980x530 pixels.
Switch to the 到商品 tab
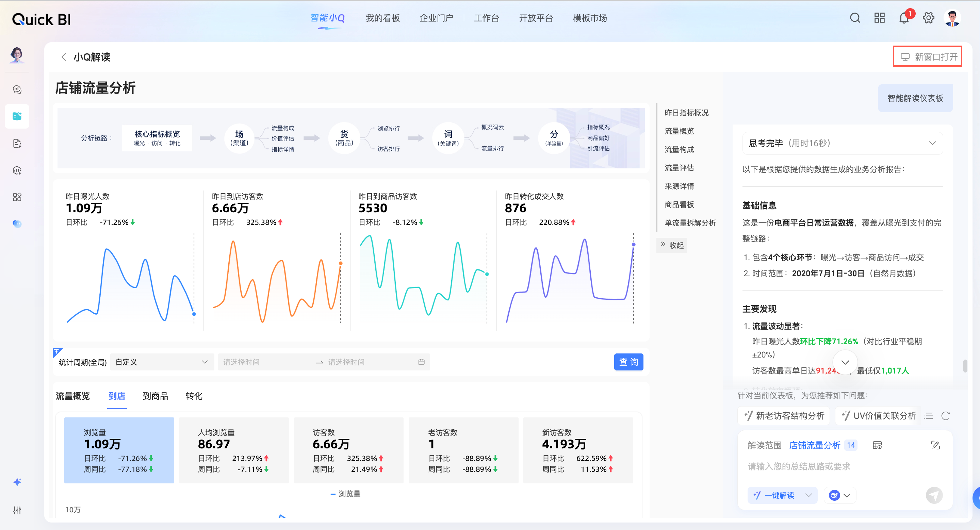coord(155,396)
